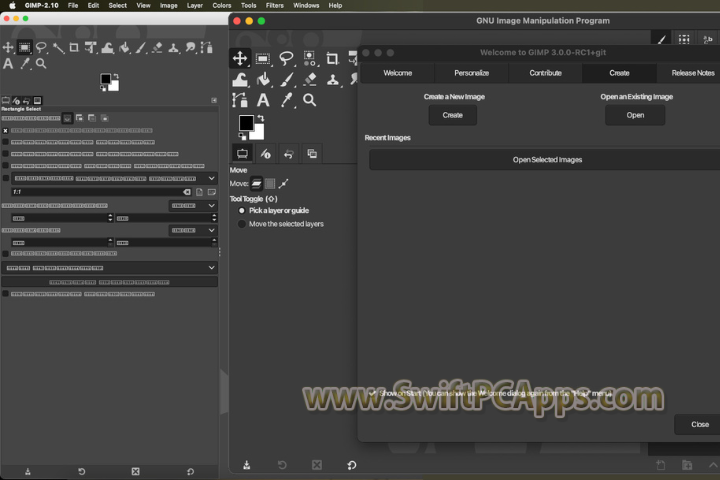This screenshot has height=480, width=720.
Task: Click the Open Selected Images button
Action: (x=545, y=160)
